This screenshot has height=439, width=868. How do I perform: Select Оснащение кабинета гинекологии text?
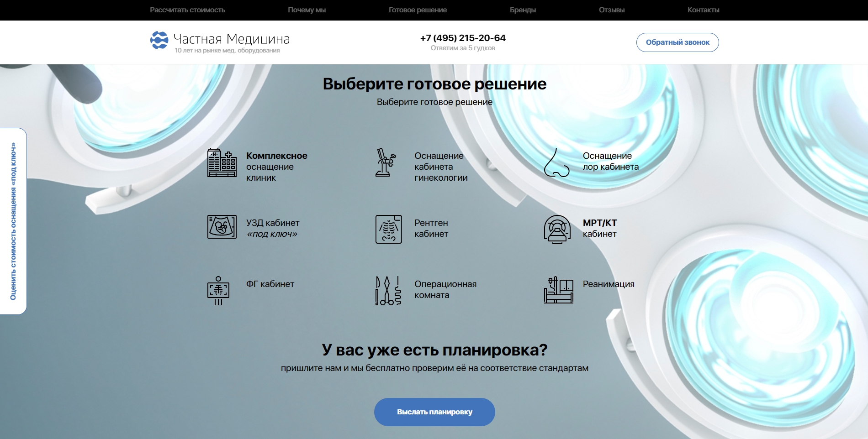click(x=441, y=167)
